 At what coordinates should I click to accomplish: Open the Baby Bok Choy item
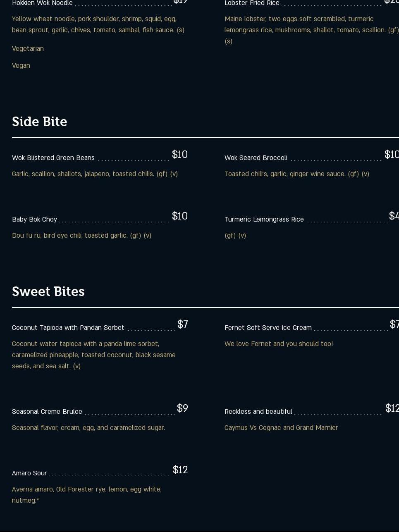[35, 219]
